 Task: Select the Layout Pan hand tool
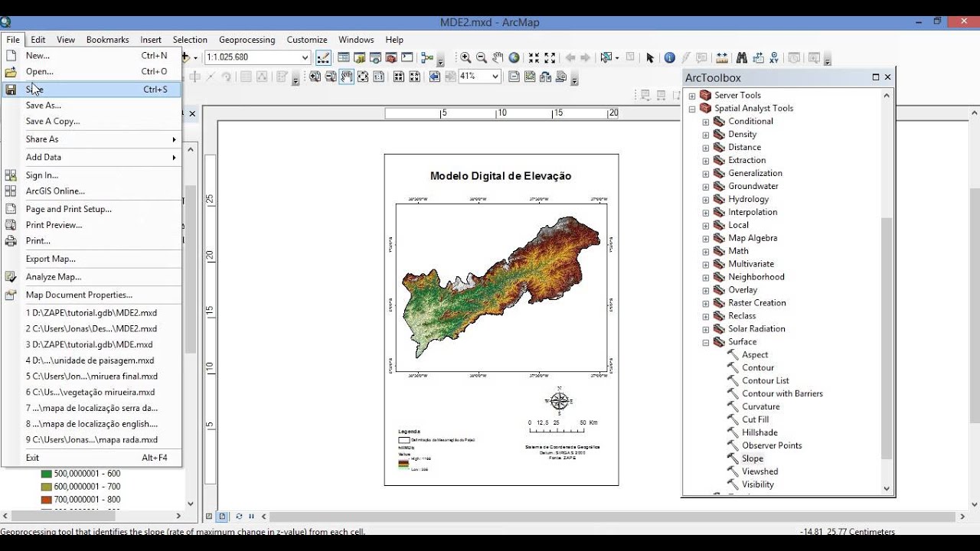tap(347, 77)
